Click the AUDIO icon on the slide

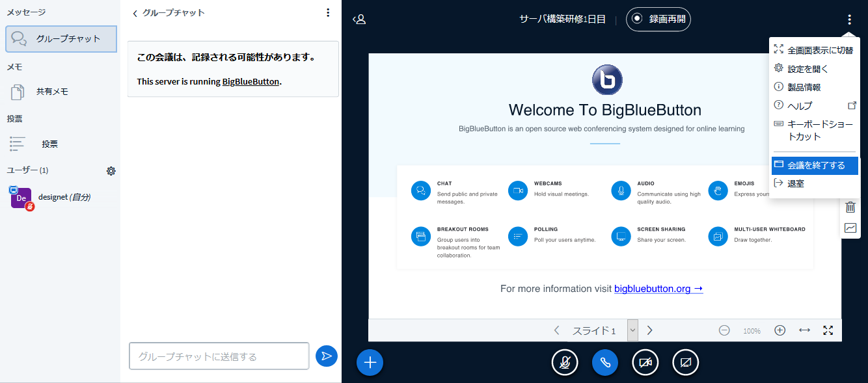[x=621, y=191]
